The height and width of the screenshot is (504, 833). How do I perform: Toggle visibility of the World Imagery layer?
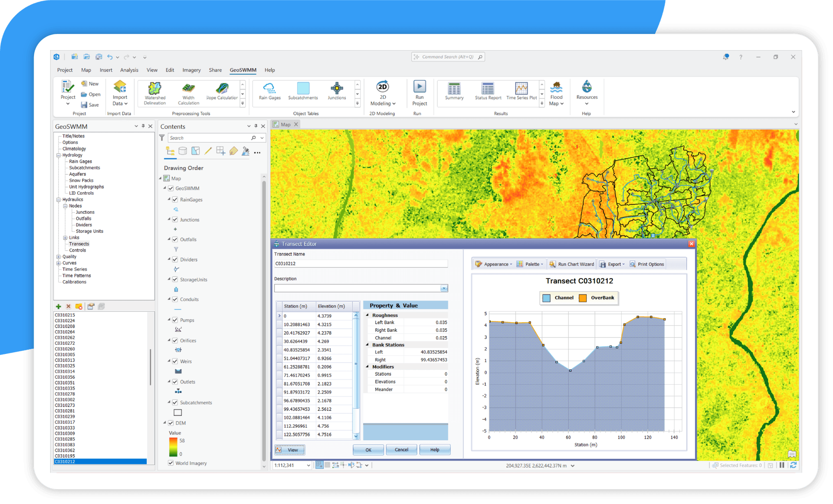[x=170, y=463]
